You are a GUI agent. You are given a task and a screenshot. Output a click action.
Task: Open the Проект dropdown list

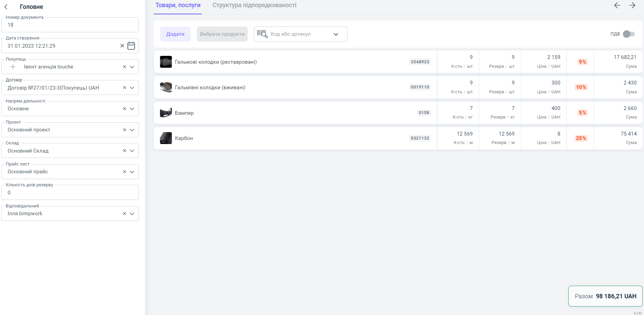(132, 130)
